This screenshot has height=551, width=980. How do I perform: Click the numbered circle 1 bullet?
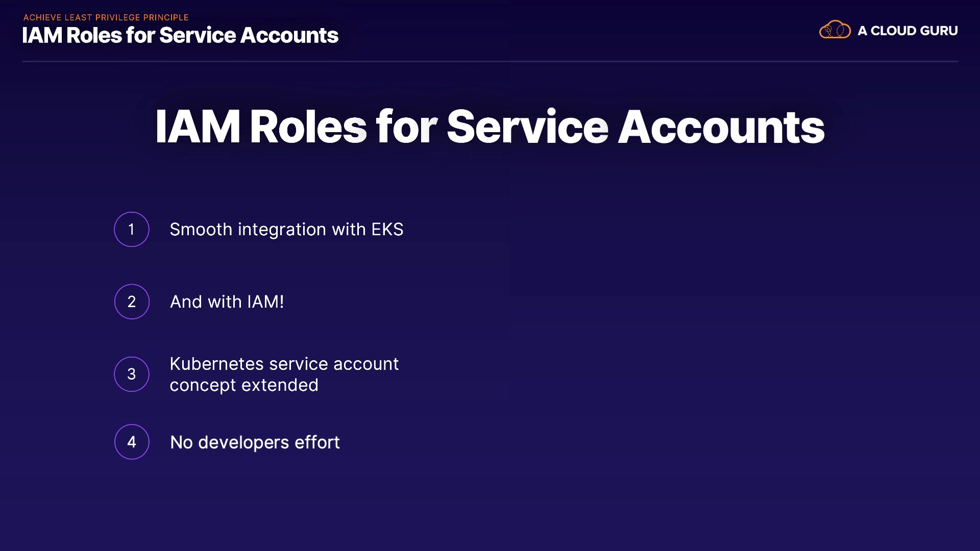point(132,230)
